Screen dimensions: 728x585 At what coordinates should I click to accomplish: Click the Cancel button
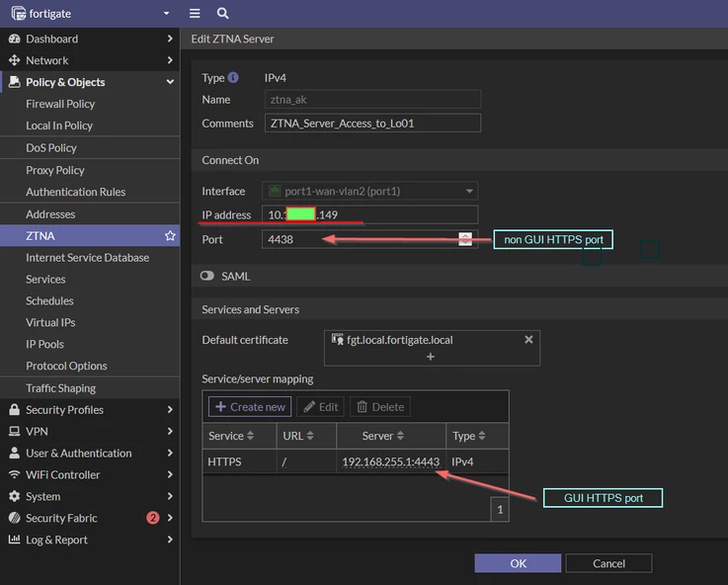pos(608,563)
